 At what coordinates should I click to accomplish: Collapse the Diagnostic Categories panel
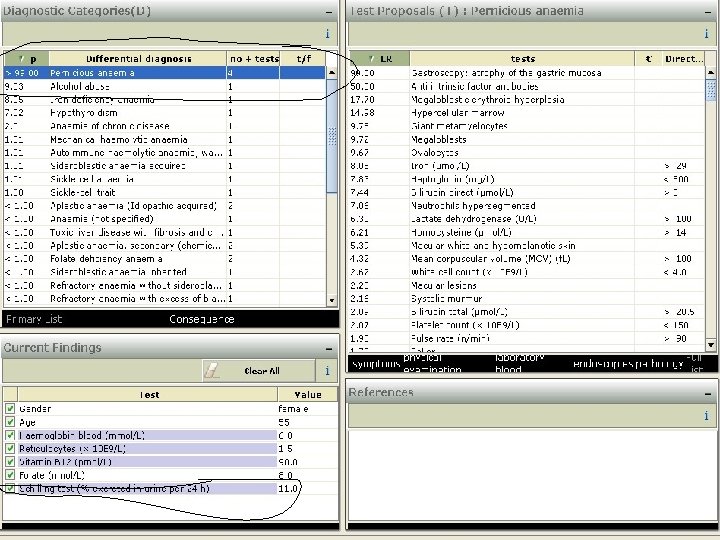[x=329, y=12]
